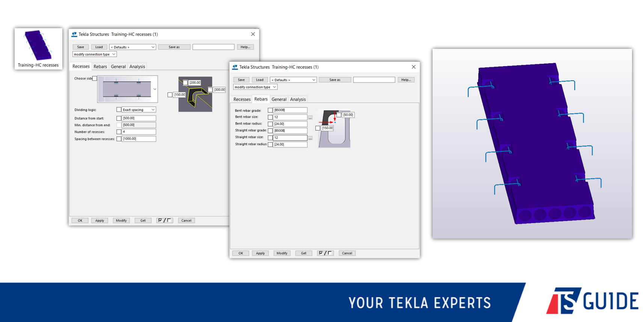Click Cancel in the Rebars dialog
The image size is (644, 322).
click(347, 253)
